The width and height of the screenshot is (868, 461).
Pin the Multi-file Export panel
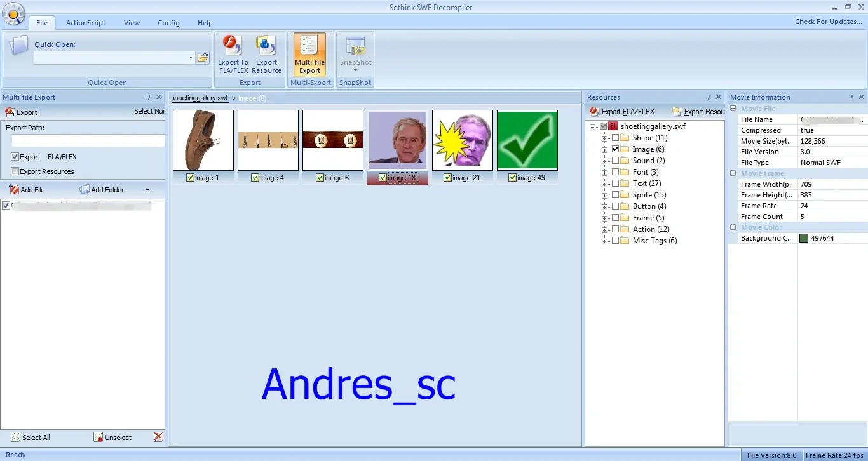tap(149, 97)
